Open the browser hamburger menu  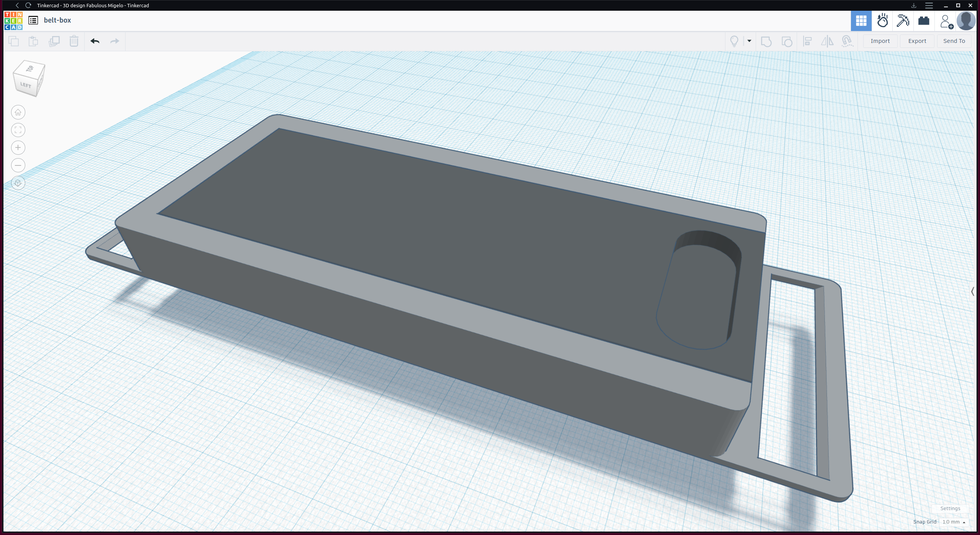click(929, 5)
